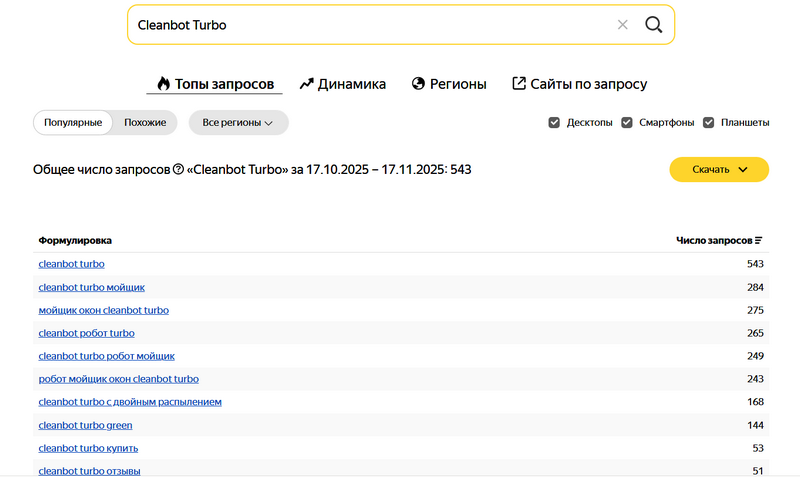The image size is (800, 477).
Task: Uncheck the Смартфоны checkbox
Action: tap(628, 123)
